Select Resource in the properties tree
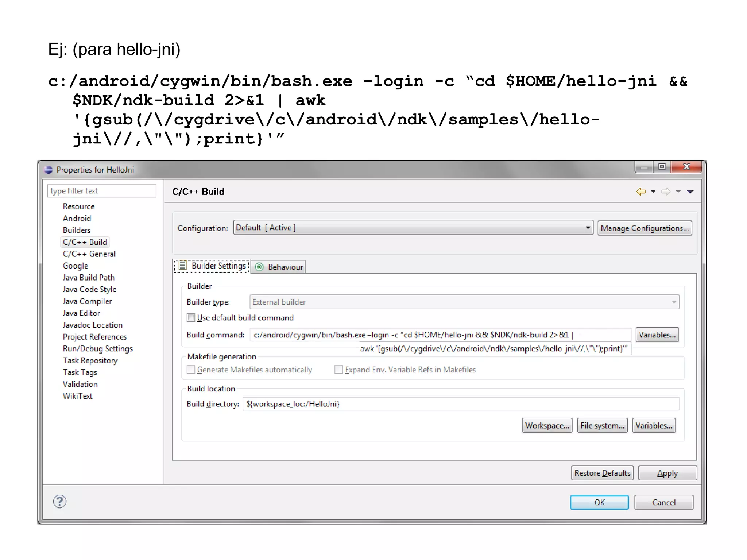Image resolution: width=747 pixels, height=560 pixels. [78, 206]
